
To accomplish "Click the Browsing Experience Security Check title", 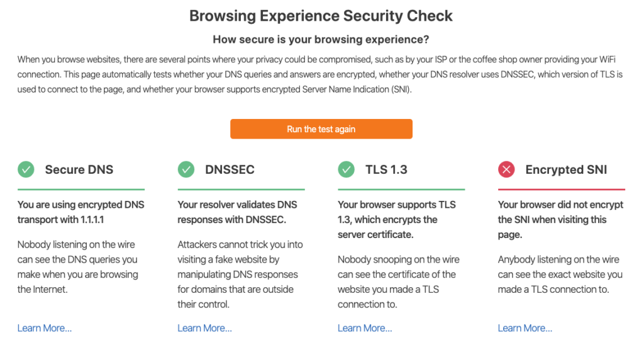I will [321, 16].
